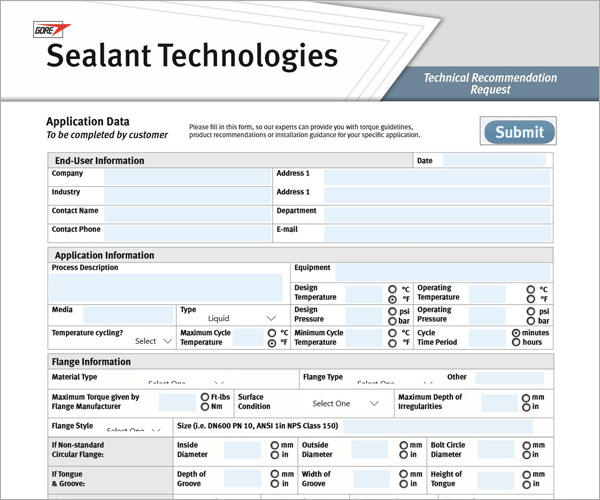
Task: Click the Maximum Torque value field
Action: [177, 402]
